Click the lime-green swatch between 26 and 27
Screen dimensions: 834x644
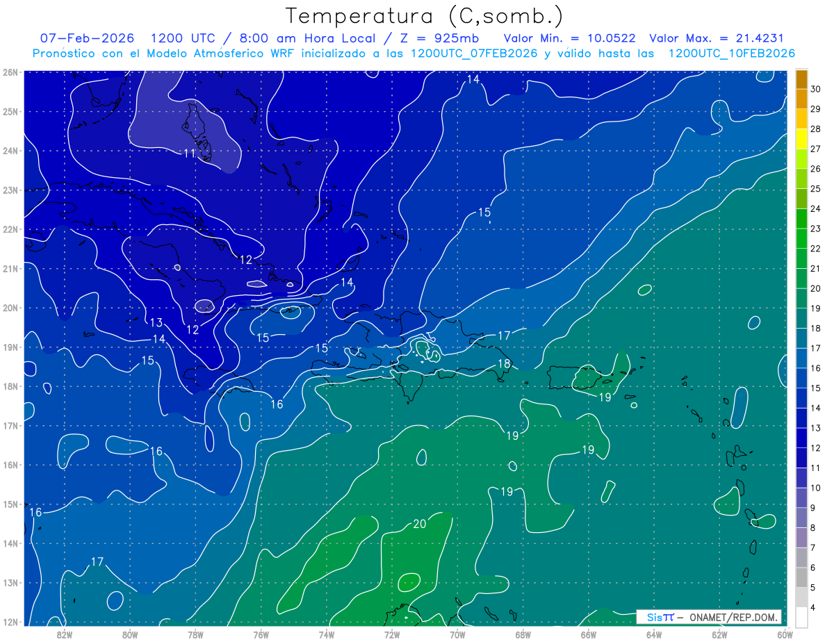[801, 158]
